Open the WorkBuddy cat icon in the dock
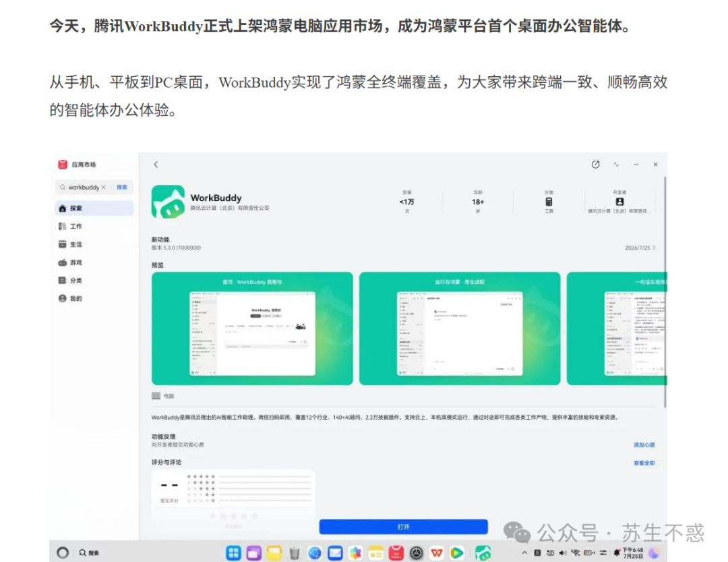Viewport: 728px width, 562px height. coord(483,553)
